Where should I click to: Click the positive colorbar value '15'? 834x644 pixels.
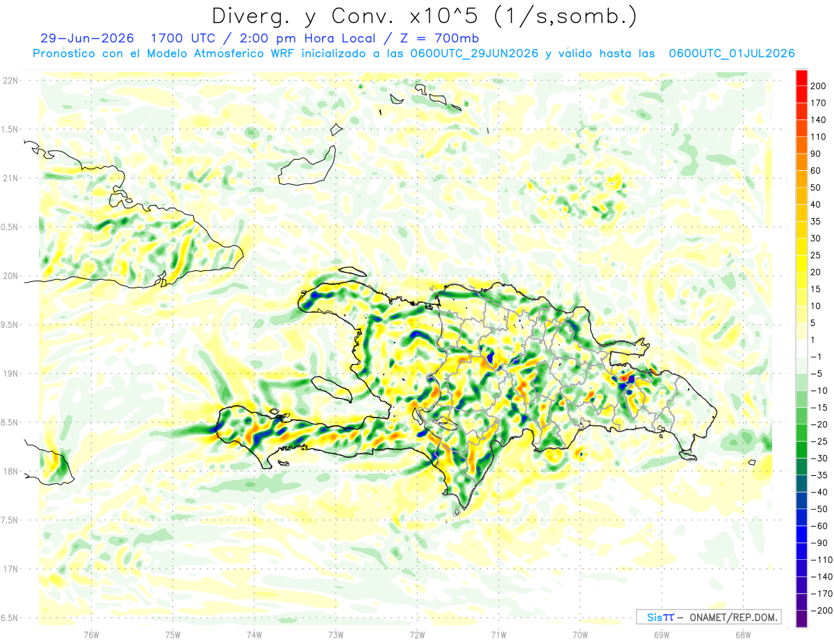click(x=817, y=290)
